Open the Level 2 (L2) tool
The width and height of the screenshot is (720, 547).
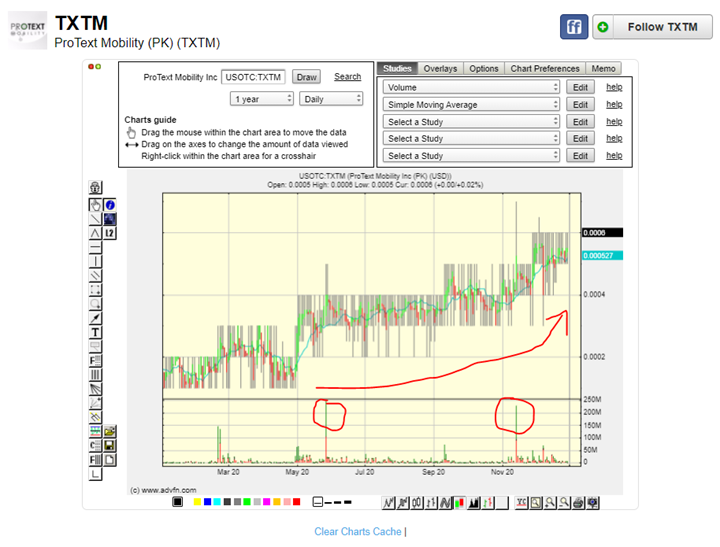click(x=110, y=233)
